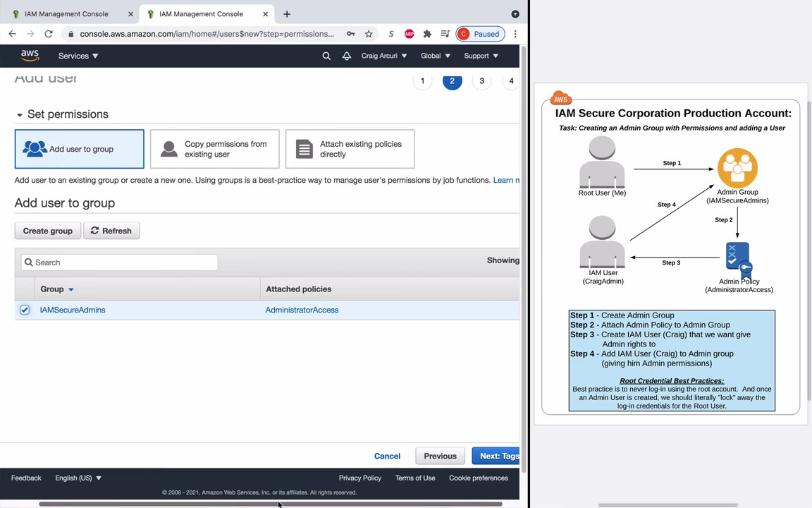Click the Attached policies column header

(298, 289)
